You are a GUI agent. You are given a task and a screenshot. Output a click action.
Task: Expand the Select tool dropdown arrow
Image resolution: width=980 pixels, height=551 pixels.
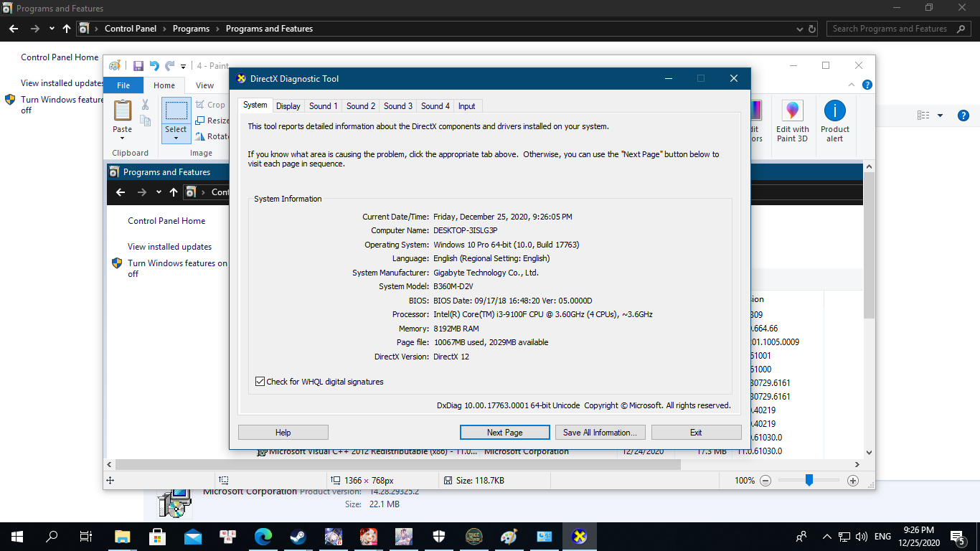coord(176,138)
